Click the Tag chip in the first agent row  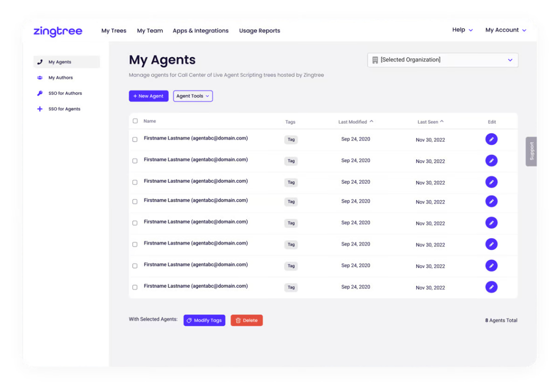click(291, 140)
